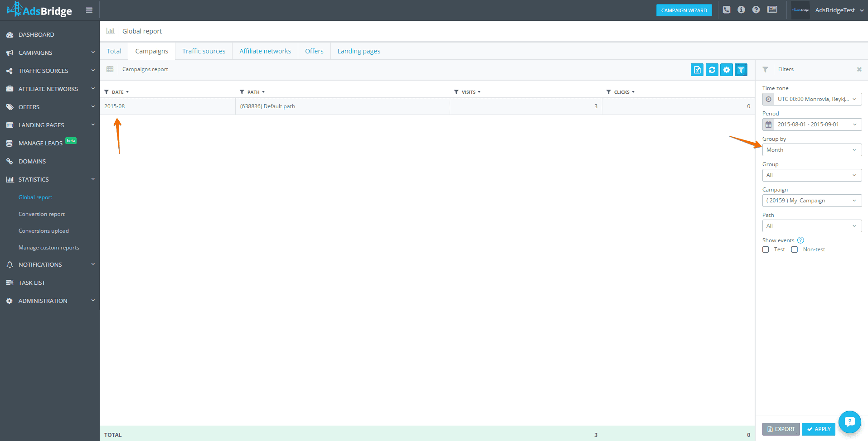868x441 pixels.
Task: Click the Export button
Action: tap(781, 429)
